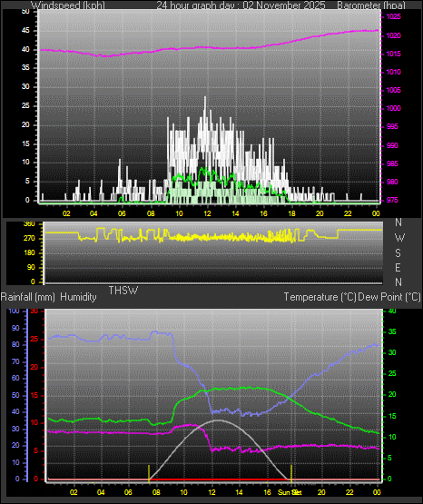The image size is (423, 504).
Task: Select the 1000 barometer scale label
Action: click(x=393, y=108)
